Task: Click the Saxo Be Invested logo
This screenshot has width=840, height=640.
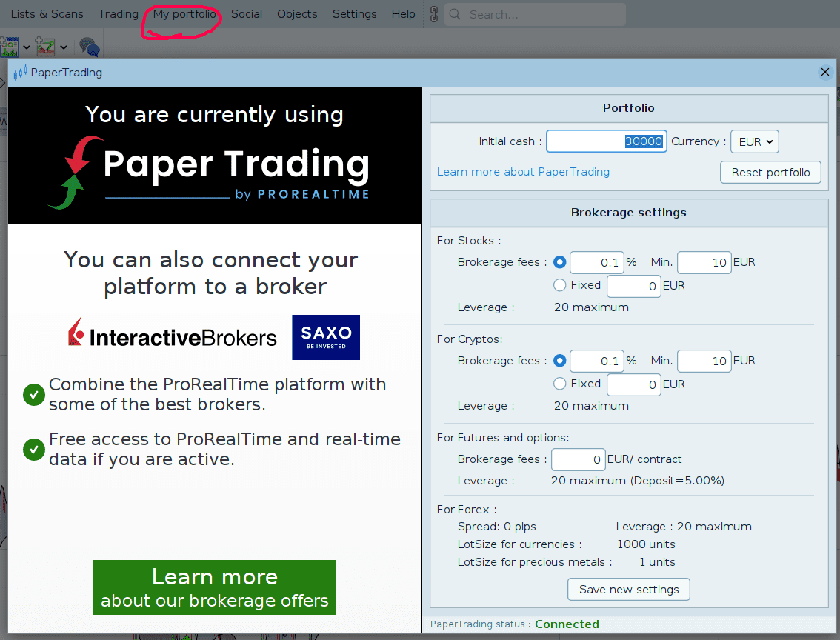Action: [x=326, y=337]
